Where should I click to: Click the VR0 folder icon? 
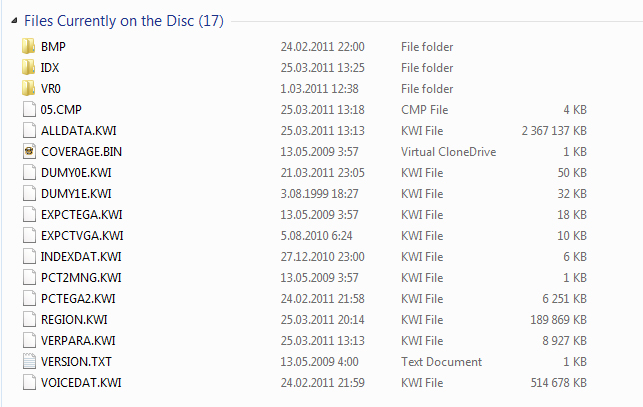click(27, 88)
